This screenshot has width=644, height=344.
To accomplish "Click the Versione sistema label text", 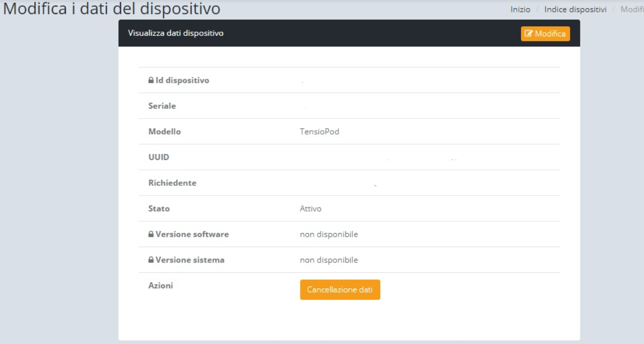I will click(x=190, y=260).
